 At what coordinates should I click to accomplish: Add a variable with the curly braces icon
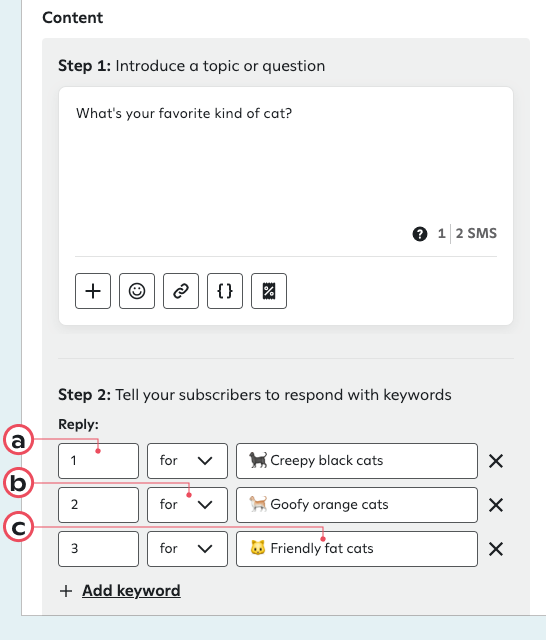(225, 291)
